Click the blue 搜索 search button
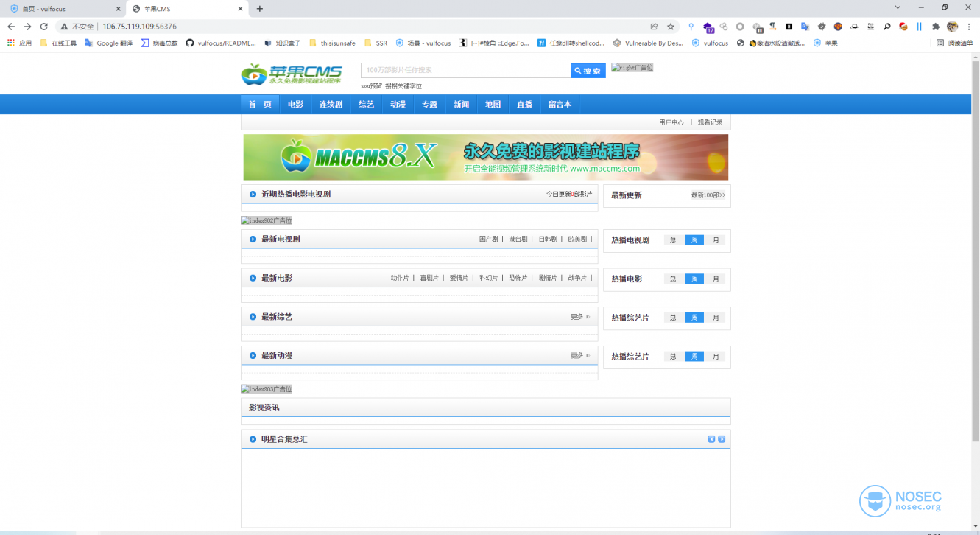980x535 pixels. pos(588,71)
